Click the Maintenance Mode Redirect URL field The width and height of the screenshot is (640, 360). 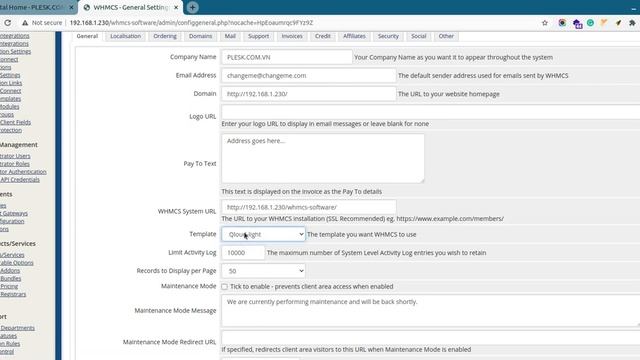[431, 338]
